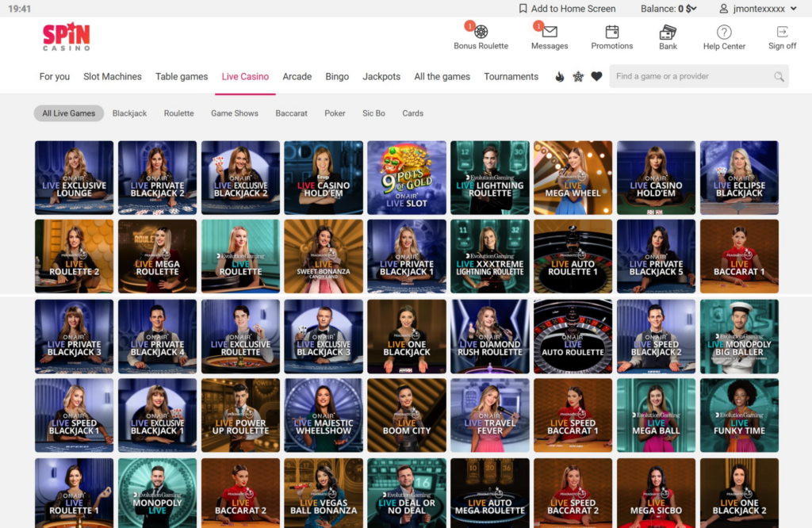Image resolution: width=812 pixels, height=528 pixels.
Task: Switch to Slot Machines tab
Action: pos(113,77)
